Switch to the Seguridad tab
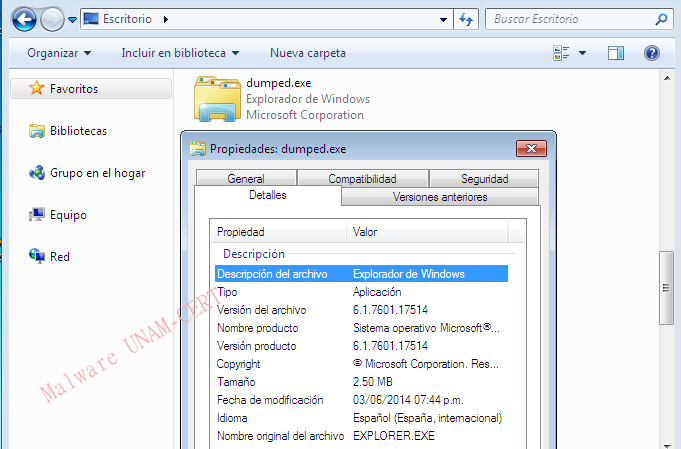Viewport: 681px width, 449px height. tap(484, 178)
